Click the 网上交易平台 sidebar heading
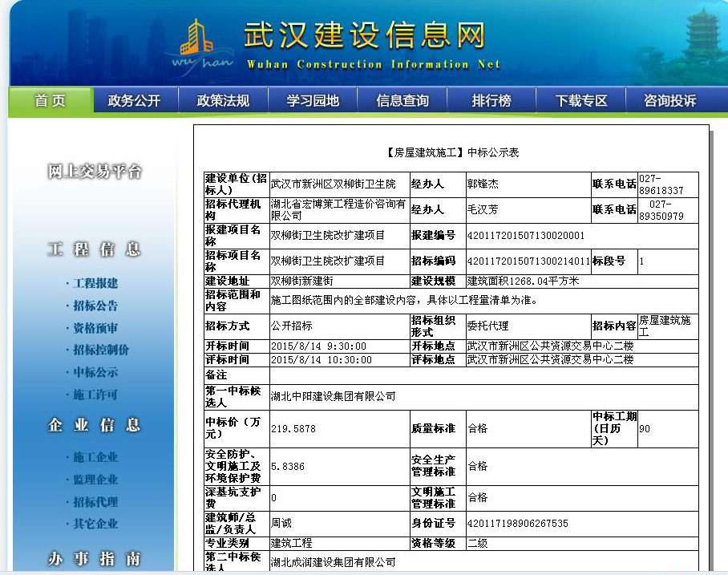The width and height of the screenshot is (728, 575). pos(95,172)
